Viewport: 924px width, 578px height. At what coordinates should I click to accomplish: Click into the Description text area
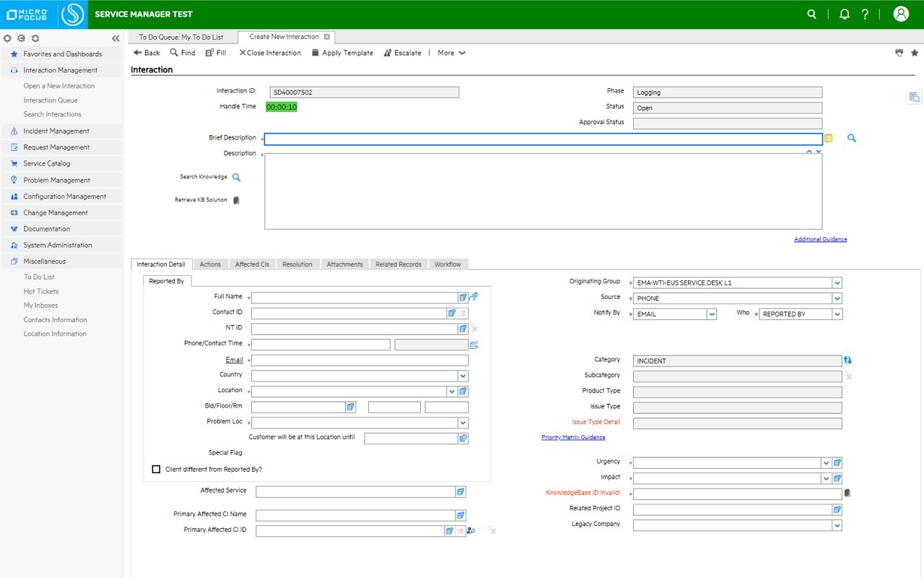coord(544,191)
